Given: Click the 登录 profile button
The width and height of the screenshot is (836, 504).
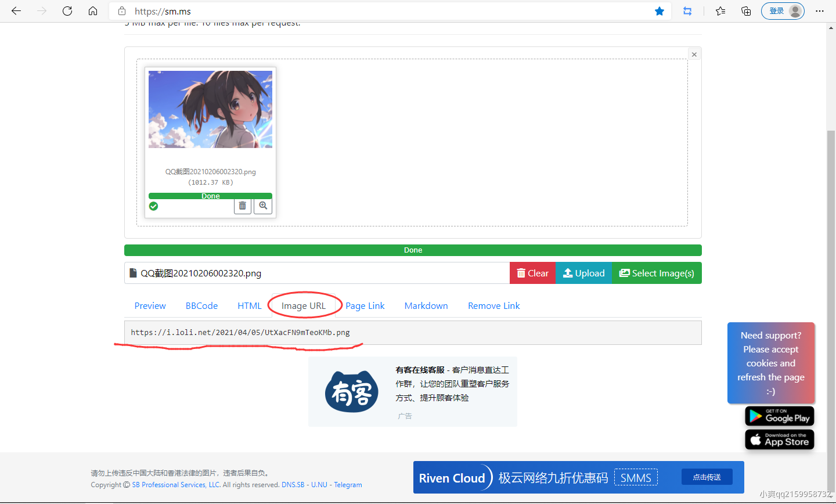Looking at the screenshot, I should pos(783,11).
